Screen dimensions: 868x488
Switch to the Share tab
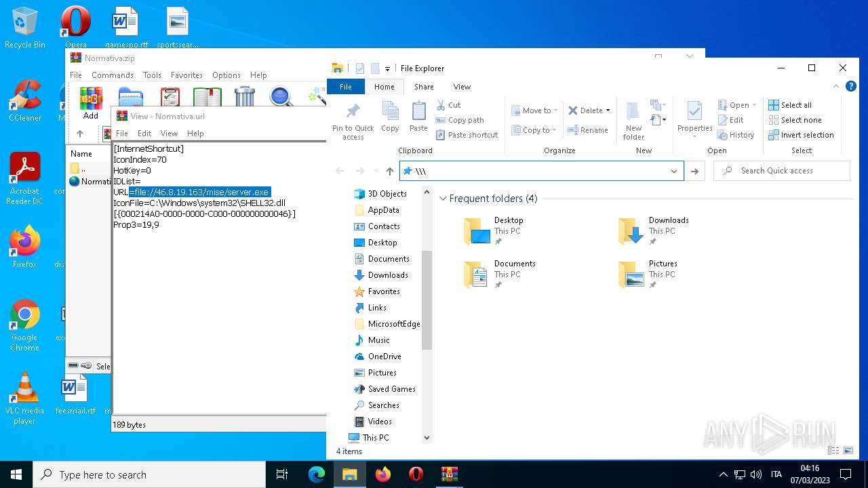click(x=424, y=87)
